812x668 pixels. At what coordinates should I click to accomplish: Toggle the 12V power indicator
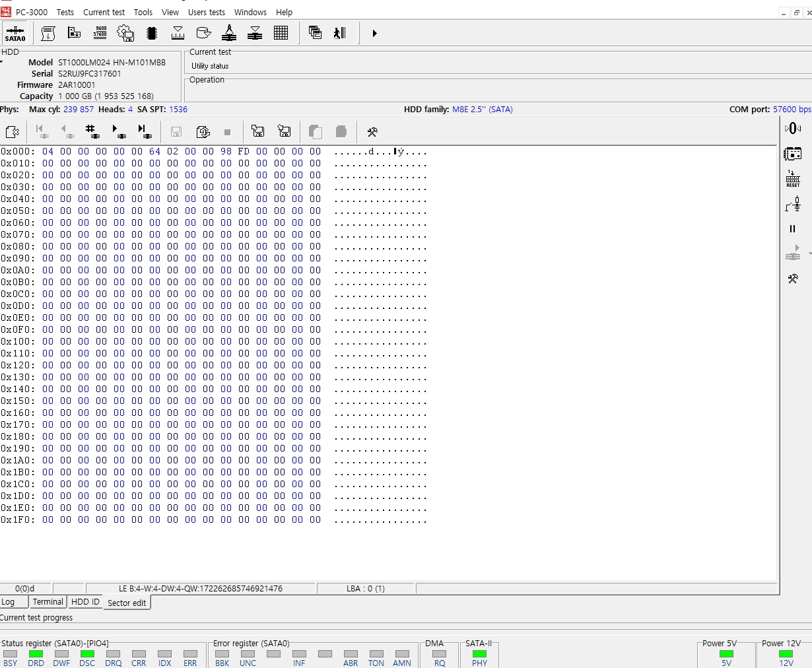[786, 654]
